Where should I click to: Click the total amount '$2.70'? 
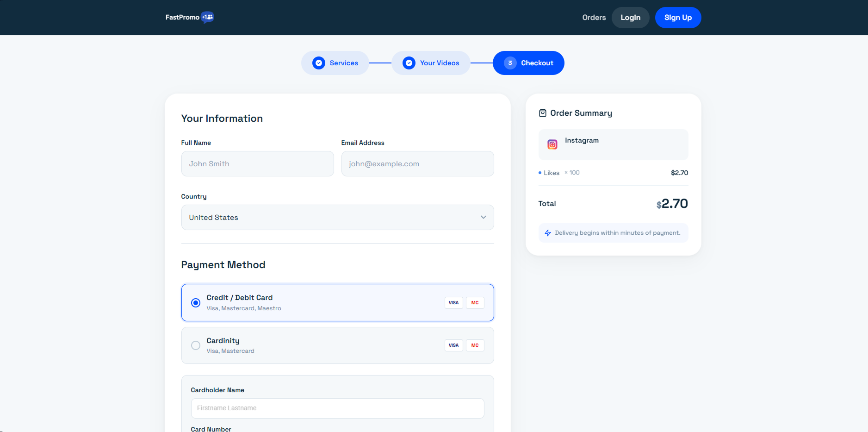672,204
